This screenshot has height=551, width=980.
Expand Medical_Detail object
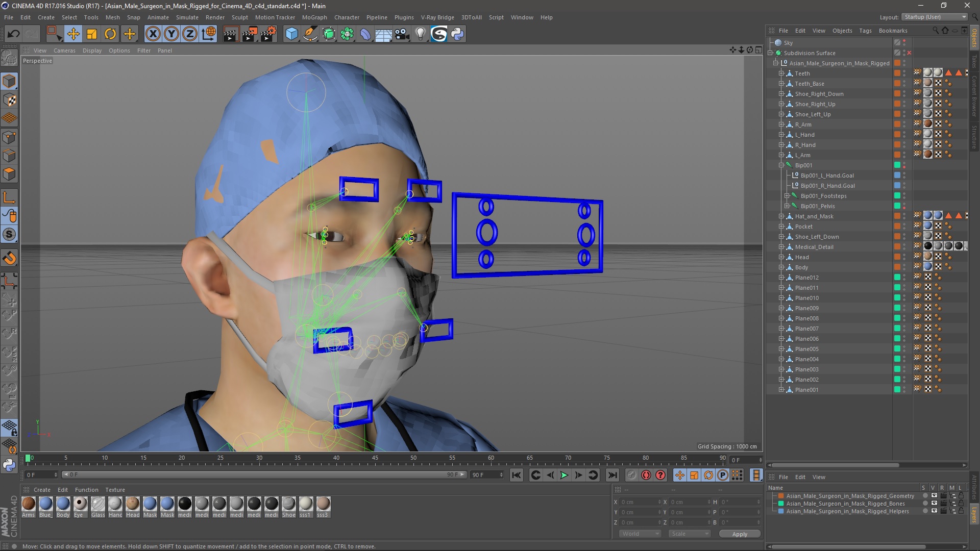(x=781, y=247)
